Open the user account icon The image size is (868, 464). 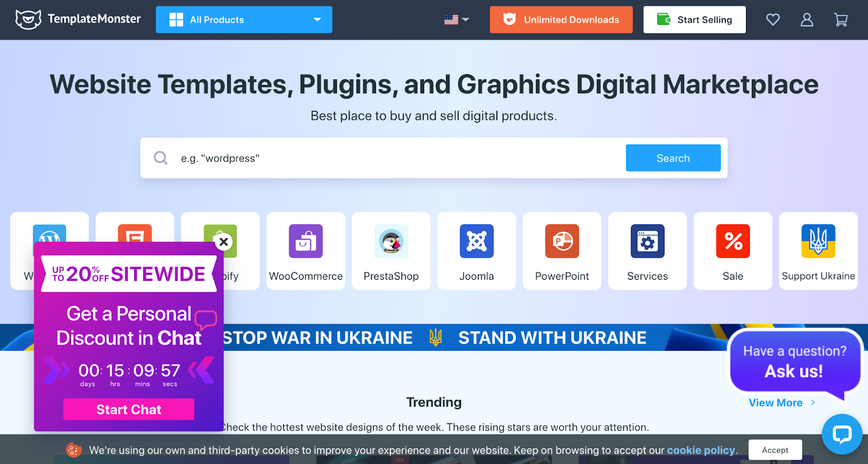click(x=807, y=20)
